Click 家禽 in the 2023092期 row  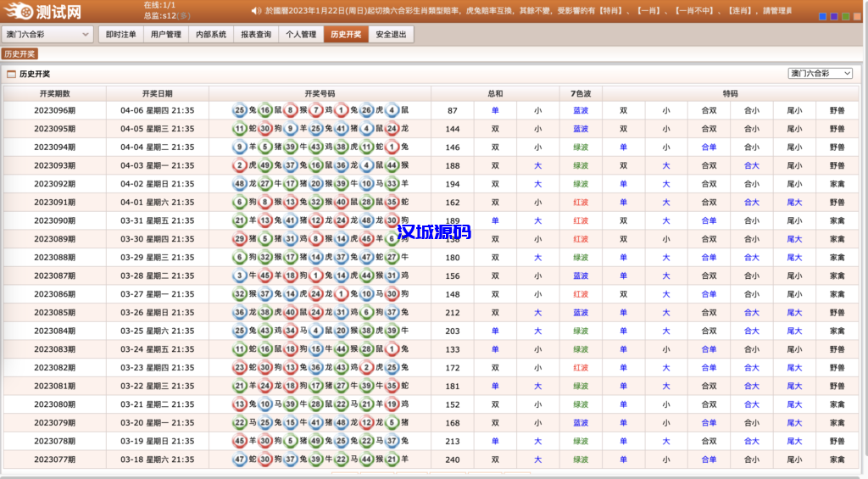(x=837, y=183)
